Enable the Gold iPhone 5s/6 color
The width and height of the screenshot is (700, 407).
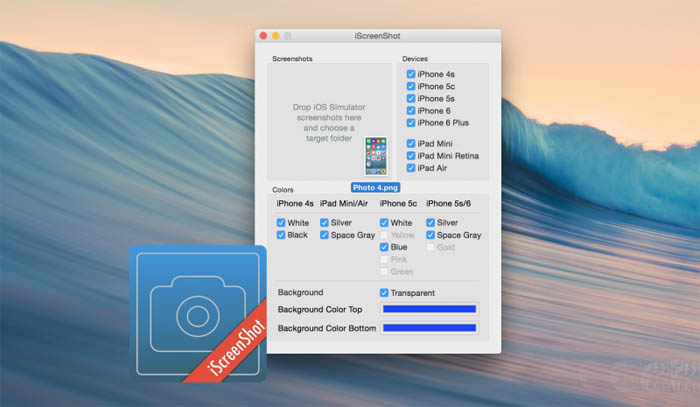pos(430,247)
